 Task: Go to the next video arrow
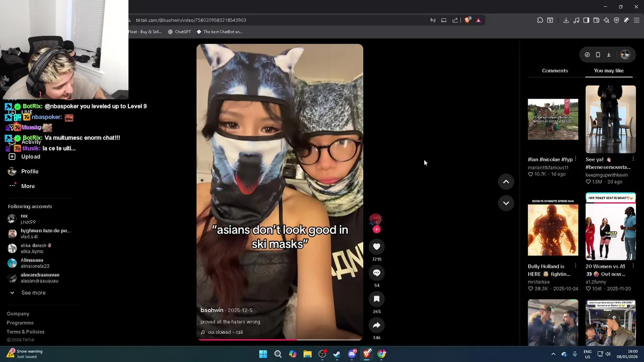506,203
